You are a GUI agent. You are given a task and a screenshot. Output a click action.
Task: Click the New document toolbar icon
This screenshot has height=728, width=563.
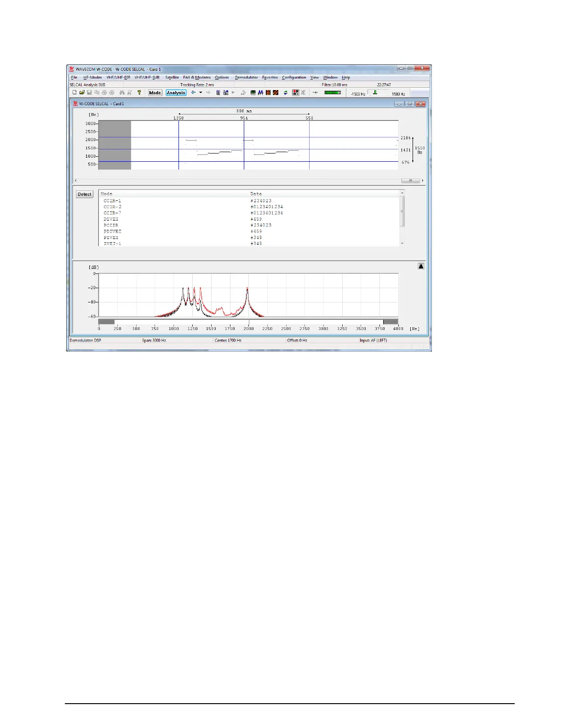[75, 92]
